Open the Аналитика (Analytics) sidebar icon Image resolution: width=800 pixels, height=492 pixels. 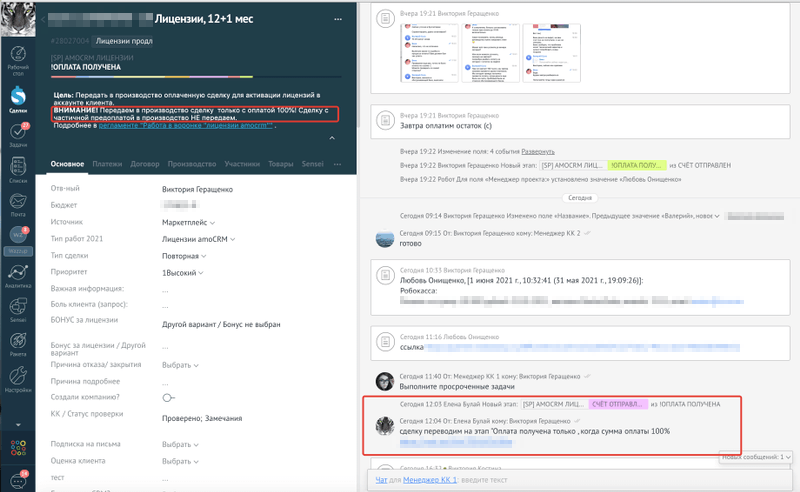17,277
